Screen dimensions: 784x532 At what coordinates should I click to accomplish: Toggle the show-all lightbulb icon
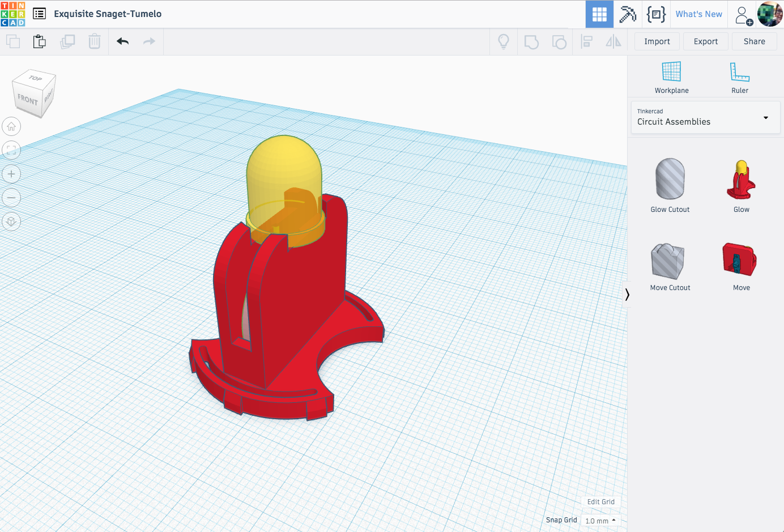504,41
